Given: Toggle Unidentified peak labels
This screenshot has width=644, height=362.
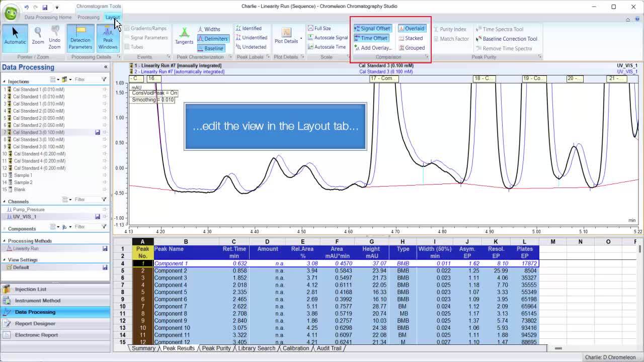Looking at the screenshot, I should click(x=252, y=38).
